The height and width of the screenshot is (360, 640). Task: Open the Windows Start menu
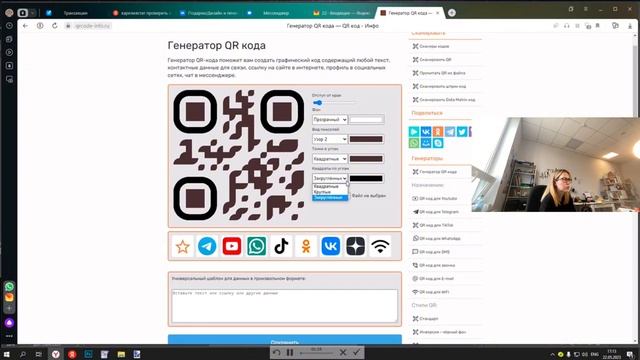click(x=7, y=354)
